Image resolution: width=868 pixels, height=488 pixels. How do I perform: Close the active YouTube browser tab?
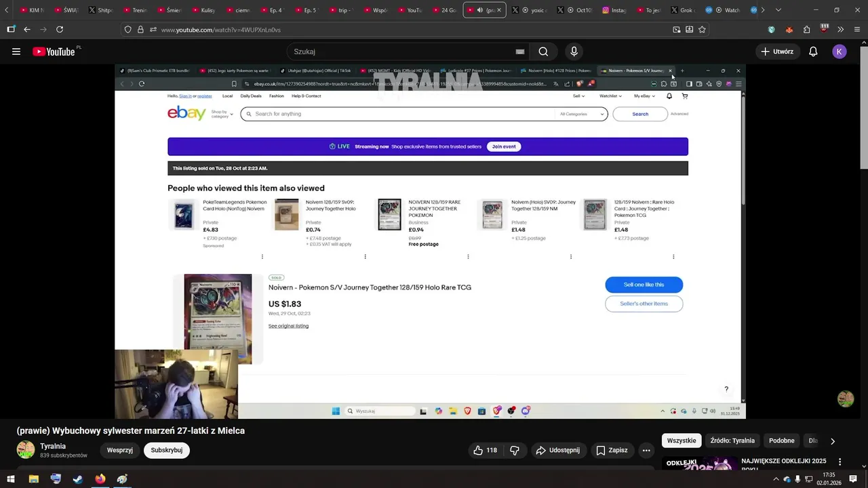click(x=498, y=10)
